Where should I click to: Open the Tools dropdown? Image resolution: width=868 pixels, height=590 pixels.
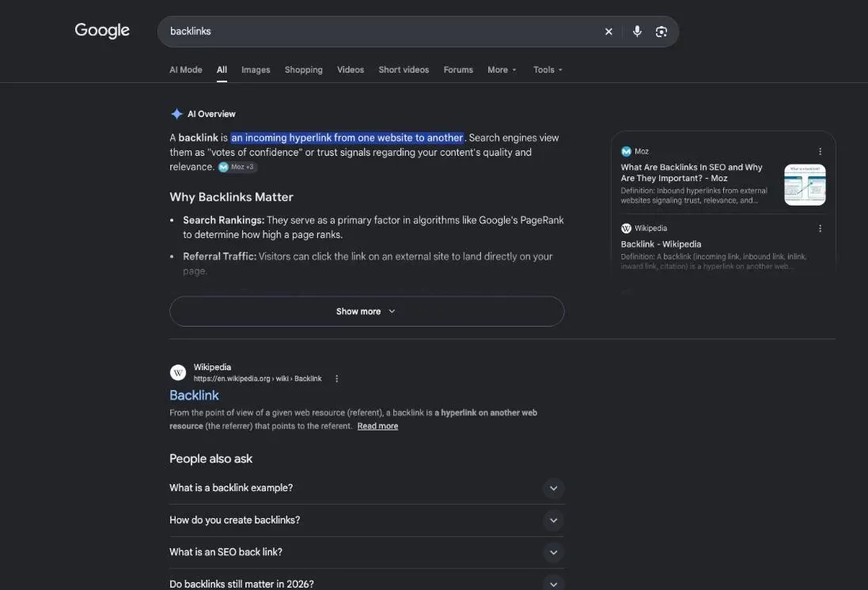[x=548, y=70]
